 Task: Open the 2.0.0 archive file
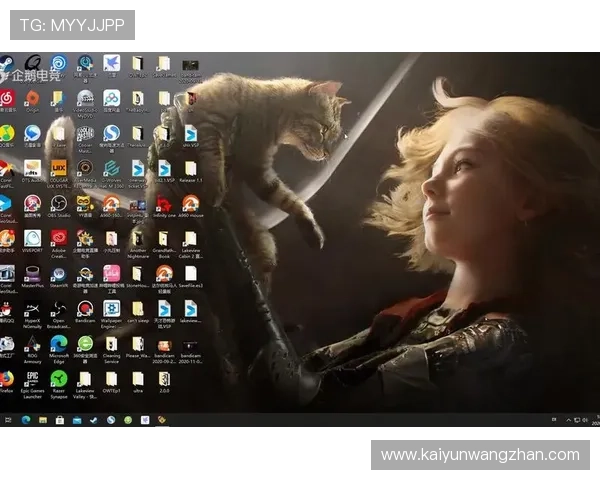point(163,379)
